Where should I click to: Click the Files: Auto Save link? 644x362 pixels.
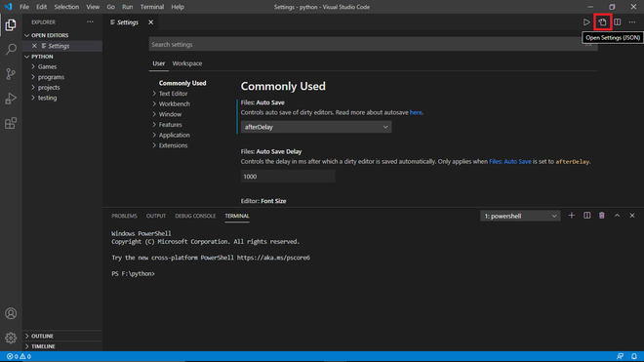(x=509, y=162)
